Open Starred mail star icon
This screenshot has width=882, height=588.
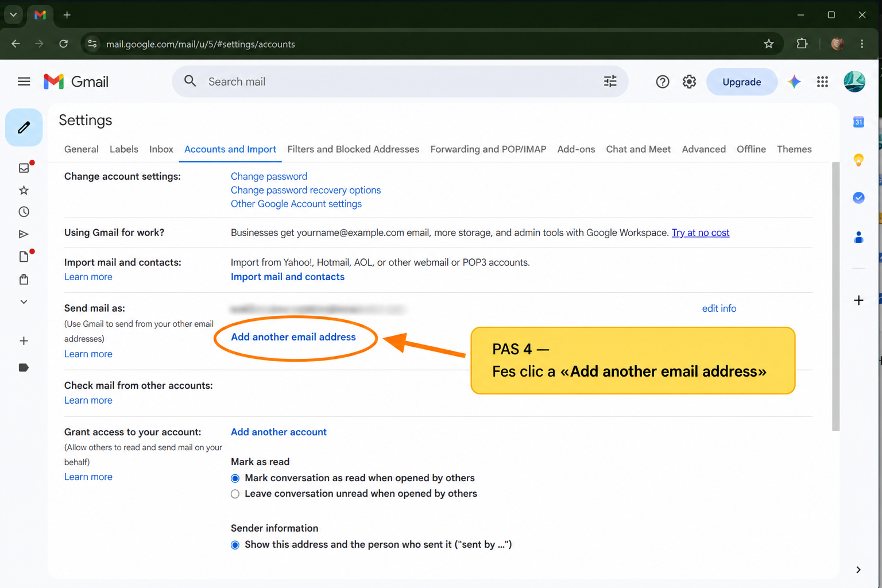[24, 190]
